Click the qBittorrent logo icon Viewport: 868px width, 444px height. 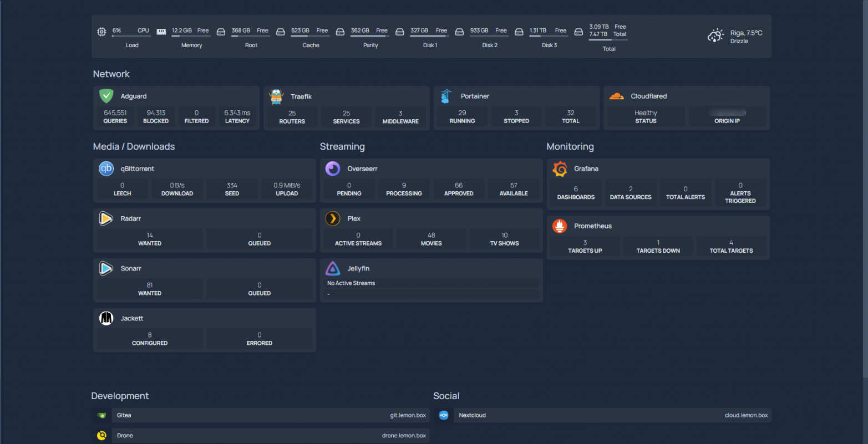coord(106,169)
